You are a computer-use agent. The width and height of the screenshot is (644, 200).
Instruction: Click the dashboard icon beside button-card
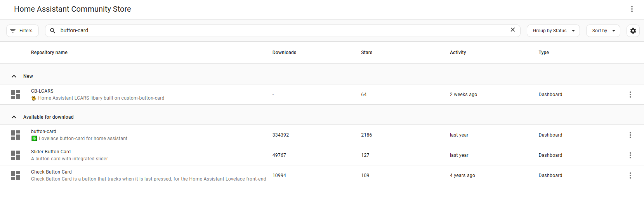[x=16, y=135]
